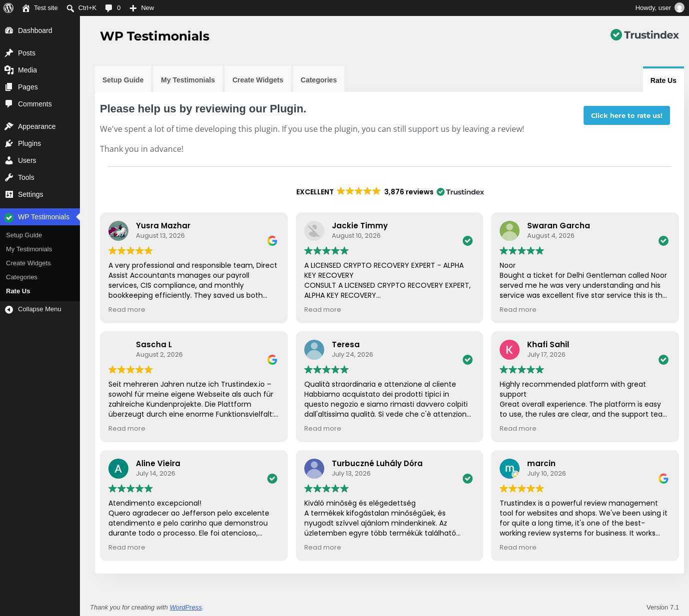Click the Plugins plug icon
This screenshot has height=616, width=689.
tap(9, 143)
